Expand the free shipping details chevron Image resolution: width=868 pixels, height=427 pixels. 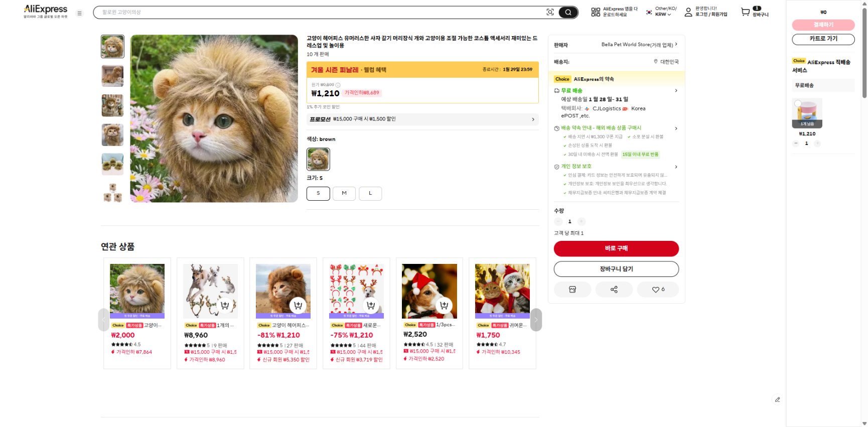[676, 91]
